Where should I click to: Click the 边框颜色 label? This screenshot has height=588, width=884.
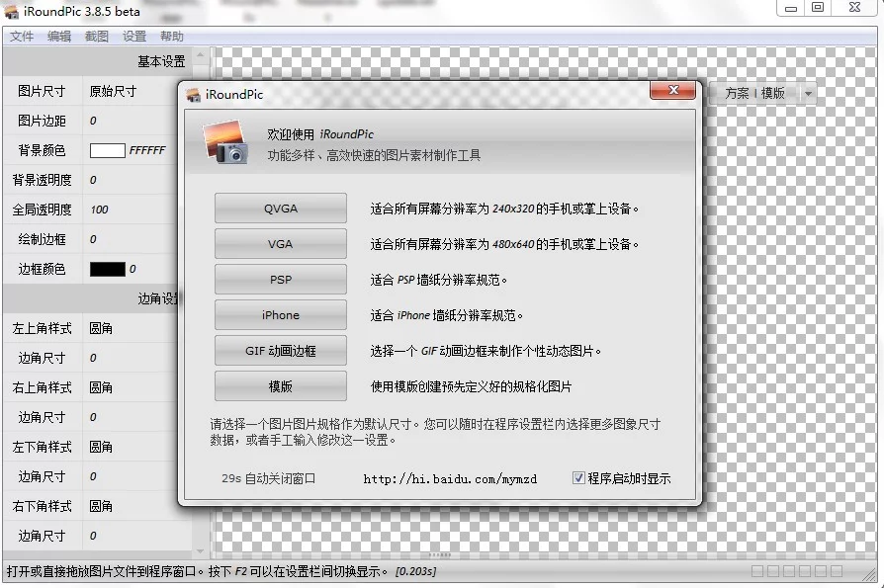tap(42, 269)
